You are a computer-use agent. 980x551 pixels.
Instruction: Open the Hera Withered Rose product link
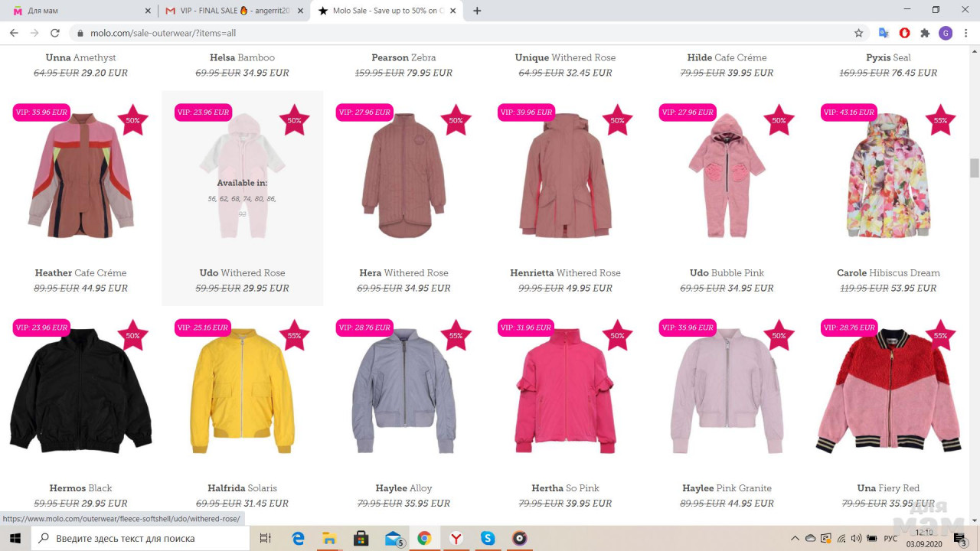(403, 273)
